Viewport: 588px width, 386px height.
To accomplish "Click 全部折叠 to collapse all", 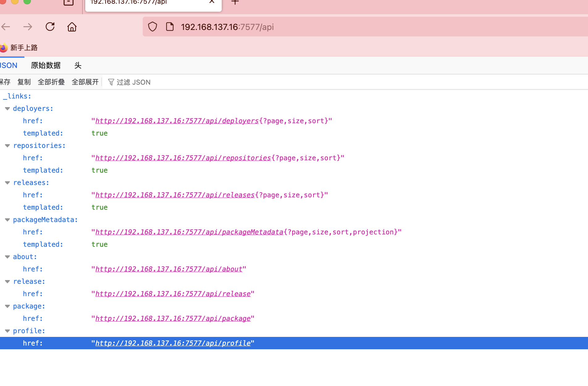I will point(51,82).
